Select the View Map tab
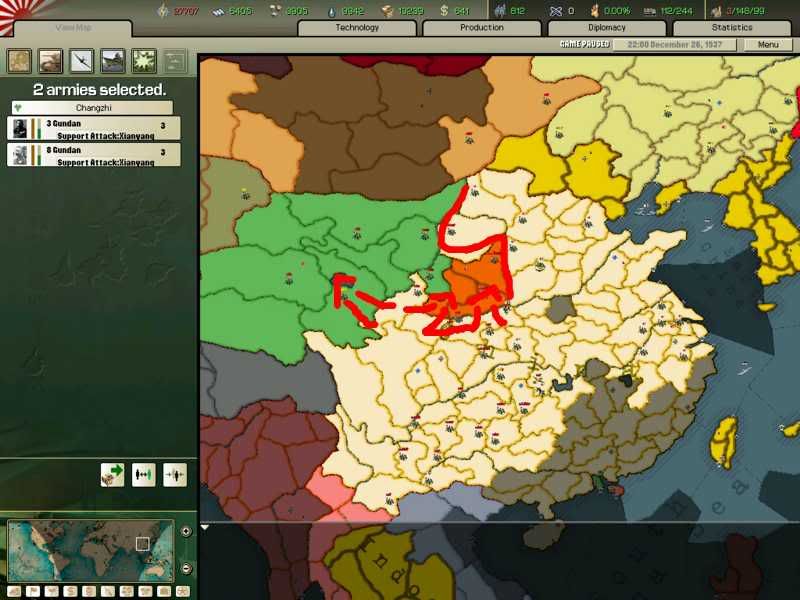The height and width of the screenshot is (600, 800). pos(73,28)
